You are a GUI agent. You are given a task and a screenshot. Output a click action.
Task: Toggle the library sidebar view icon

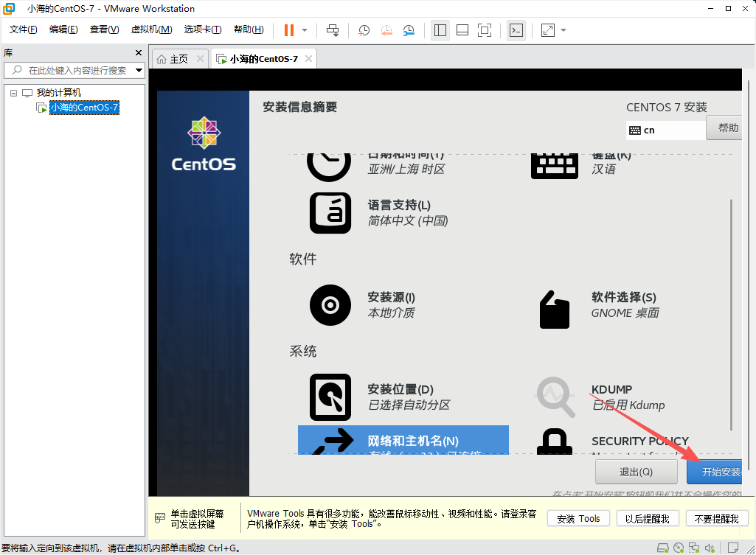[440, 30]
